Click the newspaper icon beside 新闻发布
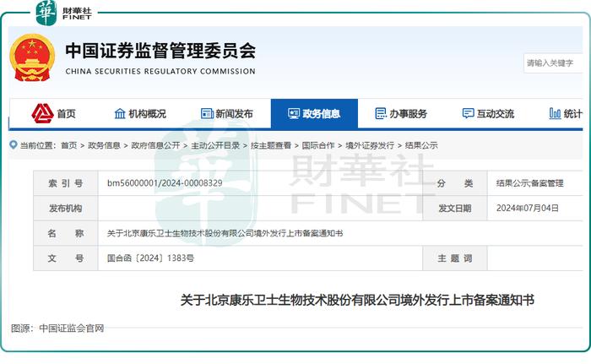The image size is (591, 364). [207, 113]
